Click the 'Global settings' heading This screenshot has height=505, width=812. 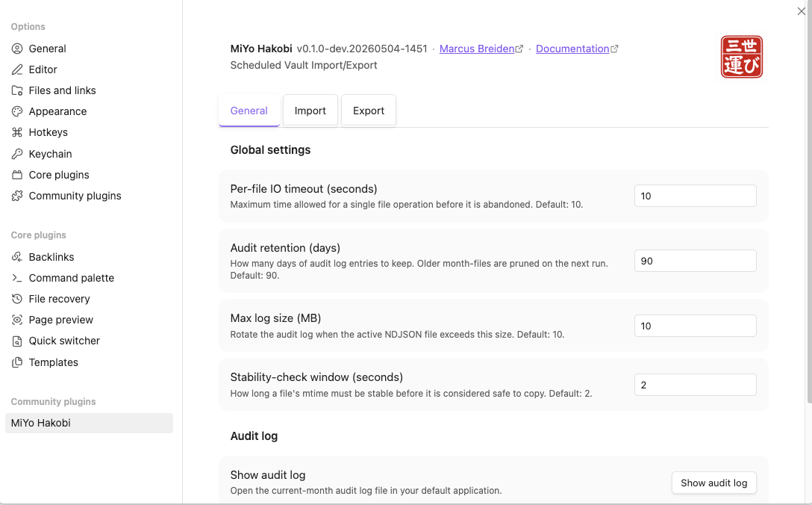click(x=270, y=150)
